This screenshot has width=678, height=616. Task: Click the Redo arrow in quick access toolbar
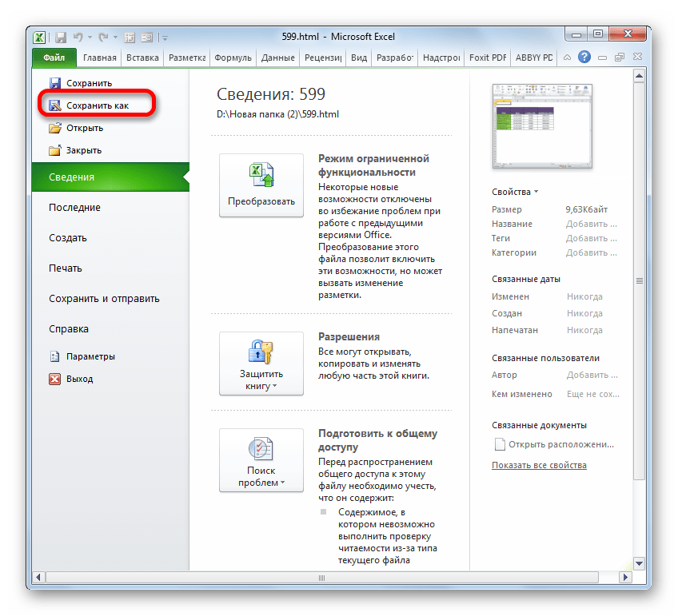tap(103, 38)
